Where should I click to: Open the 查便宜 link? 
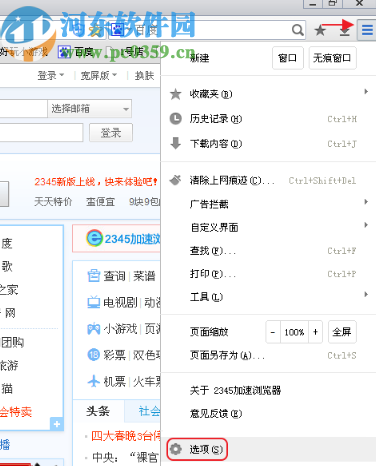coord(100,201)
